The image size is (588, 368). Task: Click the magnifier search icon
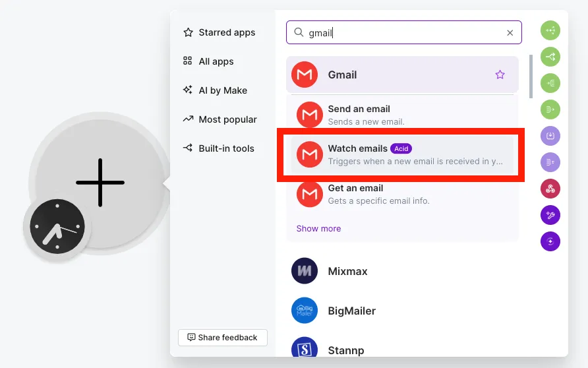[x=299, y=32]
